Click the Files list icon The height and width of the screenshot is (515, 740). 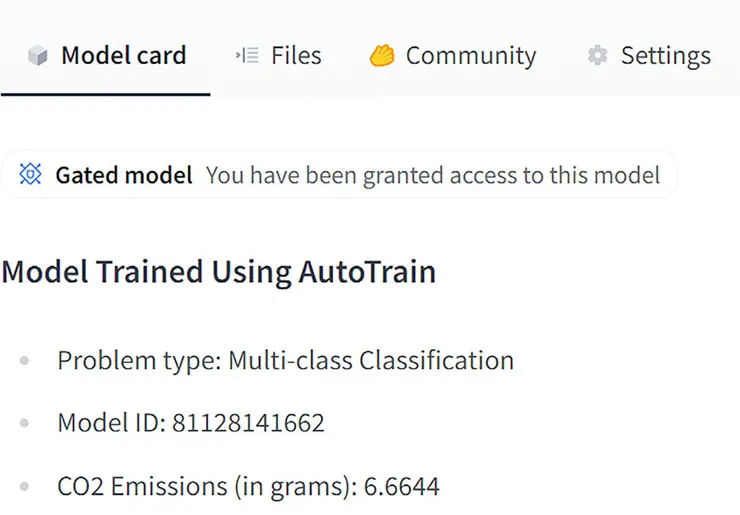point(247,56)
